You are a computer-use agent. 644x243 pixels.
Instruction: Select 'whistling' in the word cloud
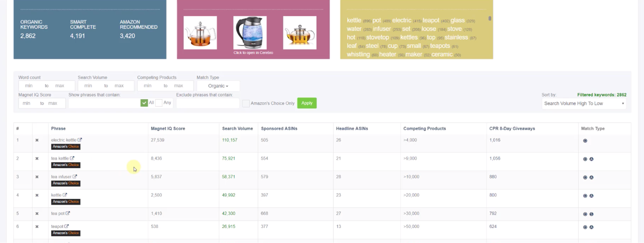[358, 54]
